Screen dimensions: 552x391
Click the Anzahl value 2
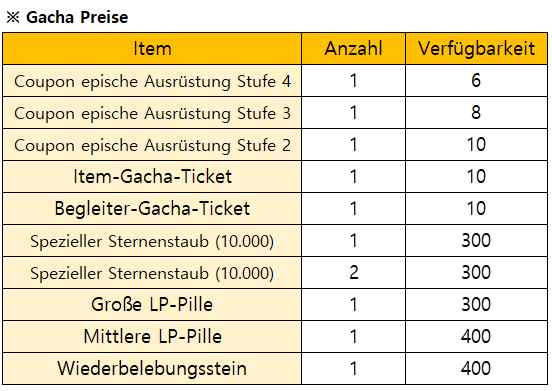[x=353, y=273]
